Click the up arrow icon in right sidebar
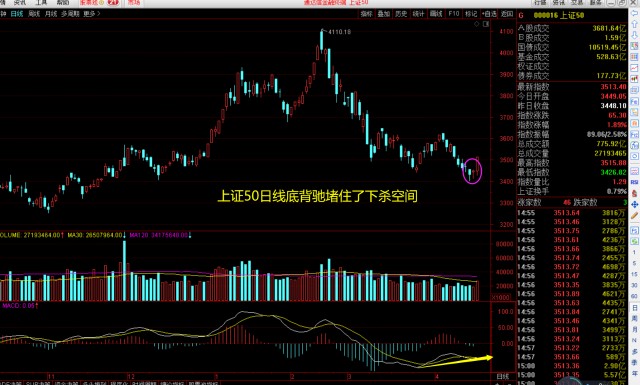The width and height of the screenshot is (640, 385). pos(634,24)
